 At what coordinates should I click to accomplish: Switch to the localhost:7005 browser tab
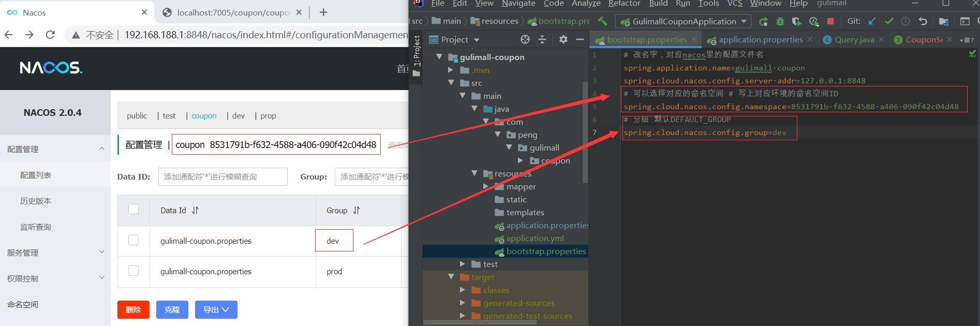[233, 12]
